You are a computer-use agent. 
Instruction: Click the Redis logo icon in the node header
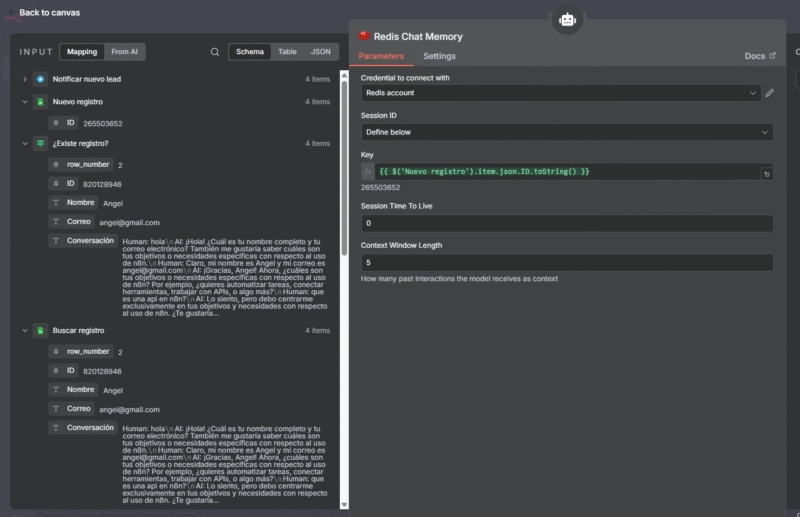365,36
